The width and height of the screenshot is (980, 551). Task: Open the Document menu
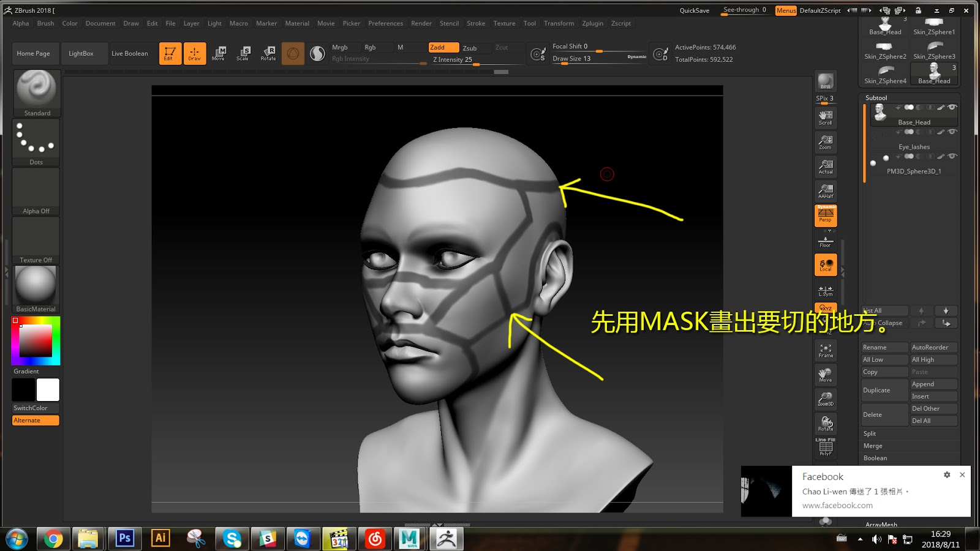pyautogui.click(x=100, y=23)
